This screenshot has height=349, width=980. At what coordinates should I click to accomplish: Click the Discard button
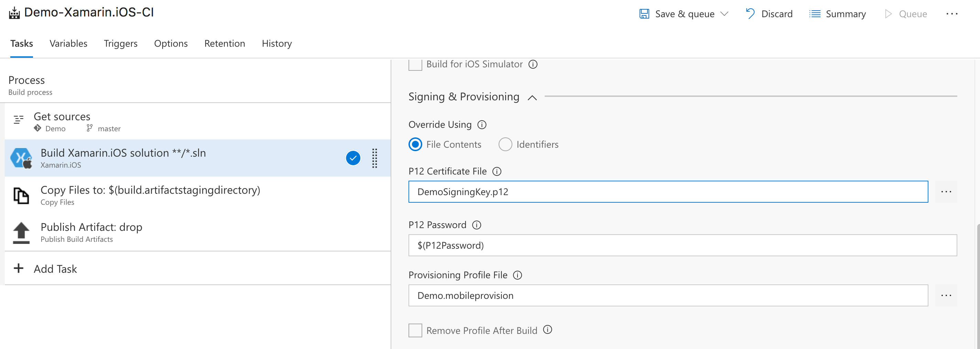click(777, 13)
